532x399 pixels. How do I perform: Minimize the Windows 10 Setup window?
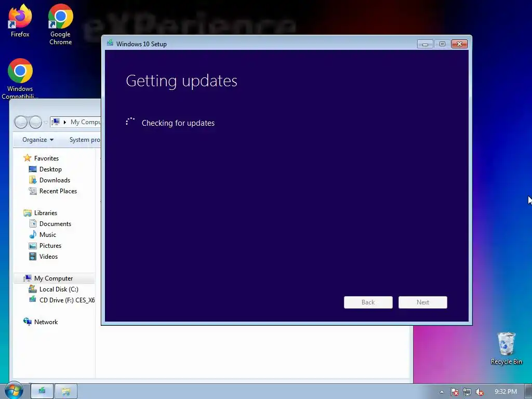[x=425, y=44]
